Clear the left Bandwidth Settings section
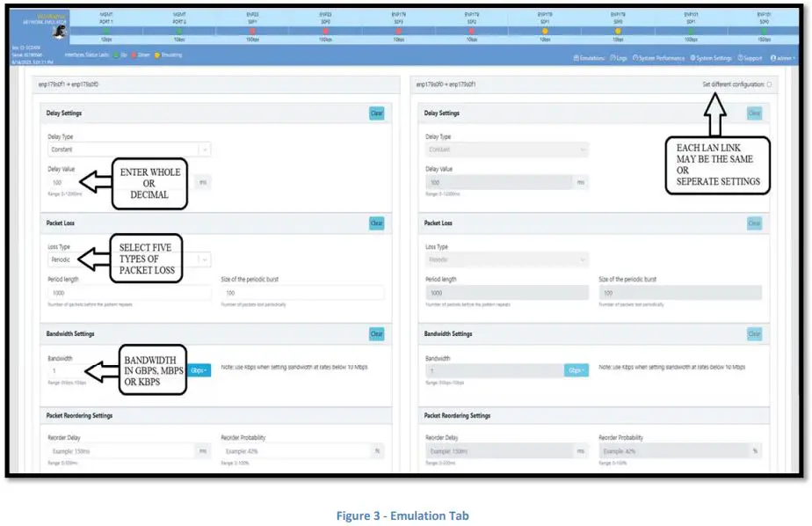812x526 pixels. click(x=376, y=334)
